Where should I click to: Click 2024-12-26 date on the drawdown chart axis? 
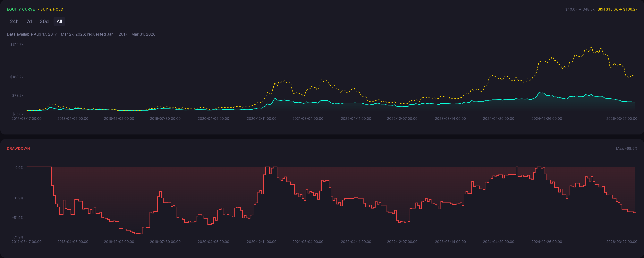click(547, 242)
